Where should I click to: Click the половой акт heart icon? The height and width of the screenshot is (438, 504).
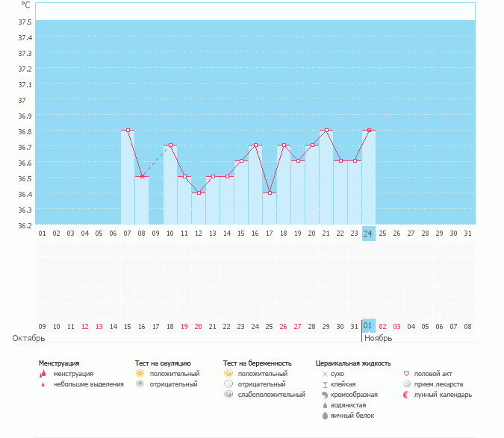(x=406, y=374)
